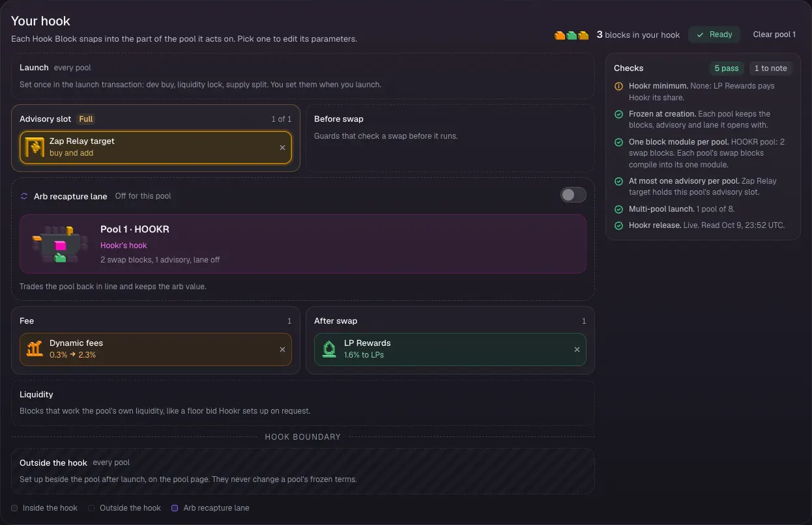The height and width of the screenshot is (525, 812).
Task: Click the Ready status button
Action: click(714, 35)
